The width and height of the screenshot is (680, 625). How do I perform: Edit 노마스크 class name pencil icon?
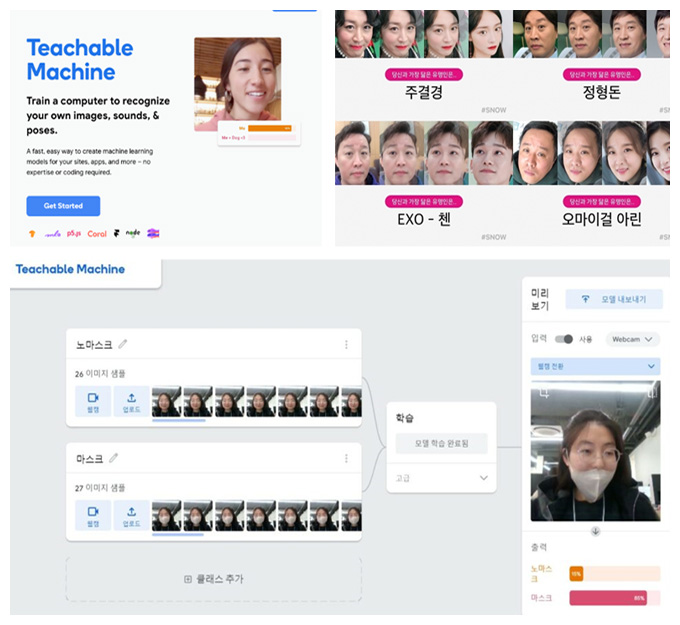pos(123,344)
